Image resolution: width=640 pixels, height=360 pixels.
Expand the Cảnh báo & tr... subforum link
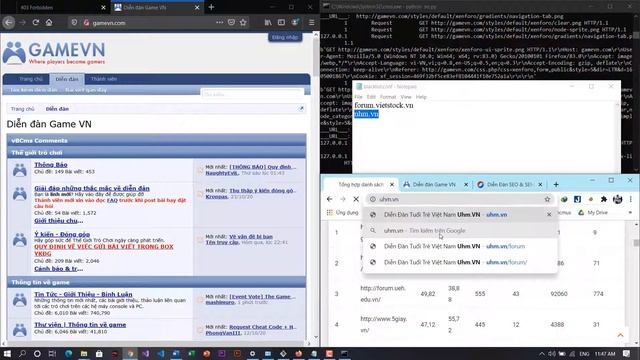click(x=58, y=269)
